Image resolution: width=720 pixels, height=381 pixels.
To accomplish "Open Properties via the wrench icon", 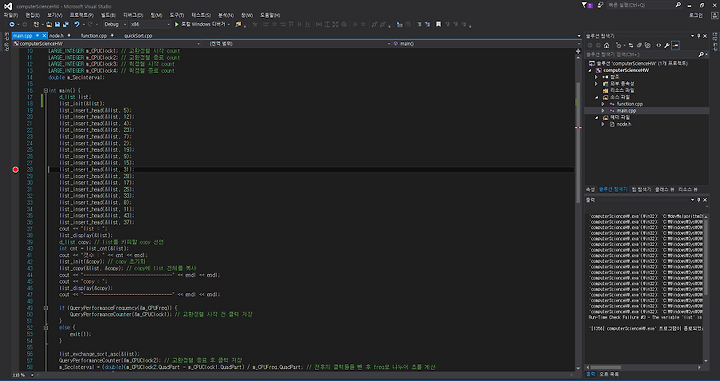I will coord(667,45).
